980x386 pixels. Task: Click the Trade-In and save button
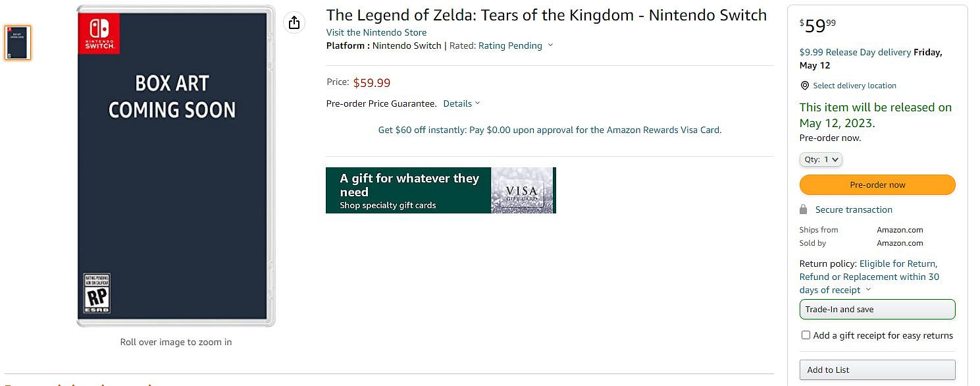coord(877,309)
